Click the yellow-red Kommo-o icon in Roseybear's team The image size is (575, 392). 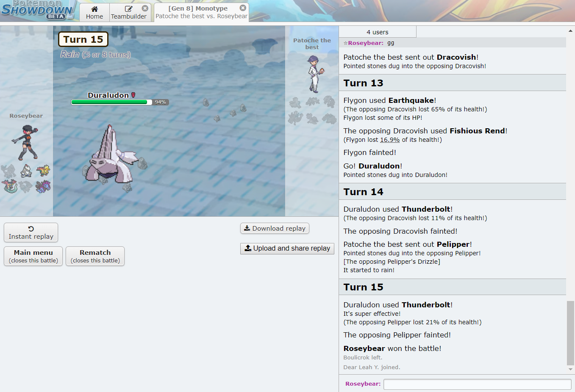(x=43, y=171)
